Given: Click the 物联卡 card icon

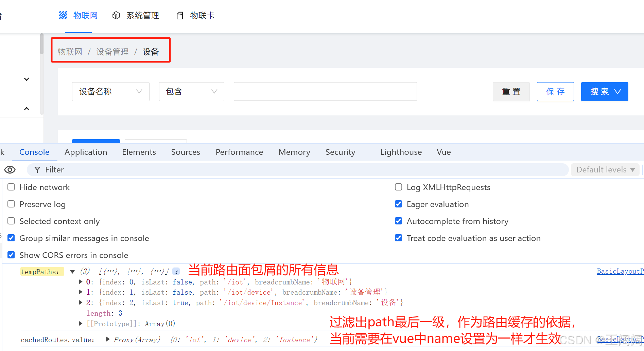Looking at the screenshot, I should coord(180,15).
